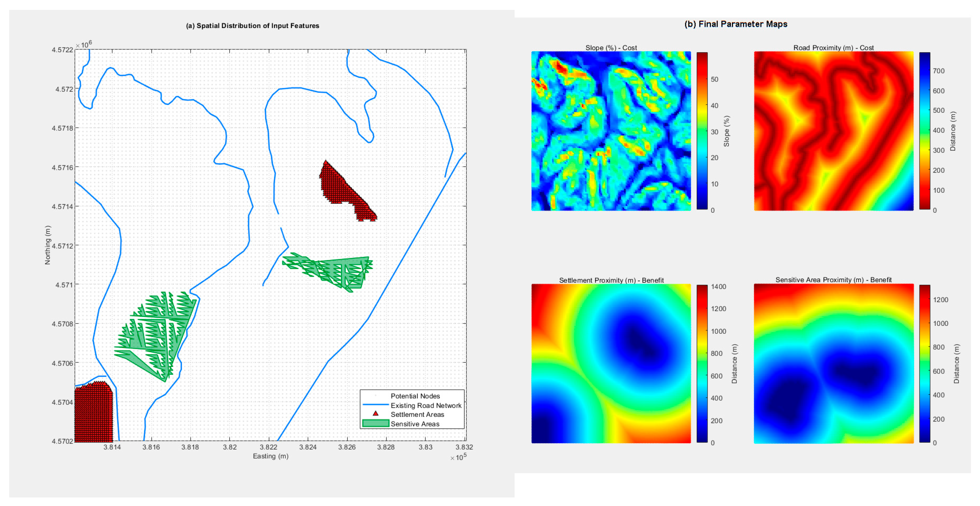Click the Northing (m) axis label
This screenshot has height=506, width=980.
[x=48, y=245]
